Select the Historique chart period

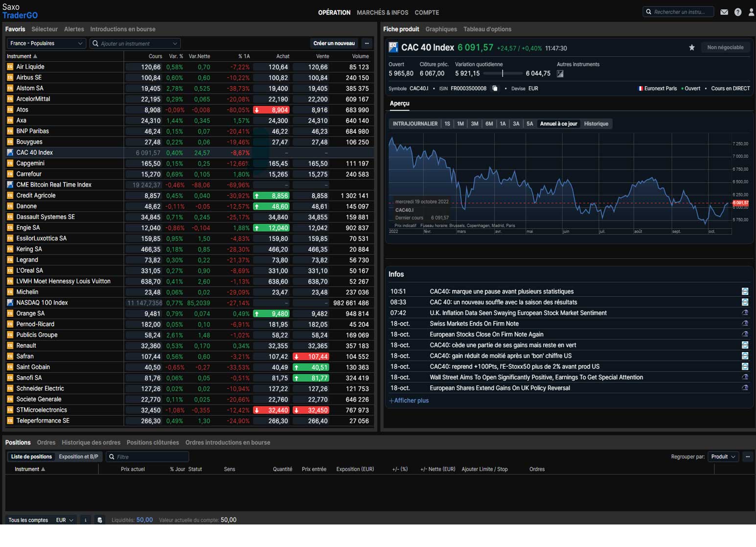(x=596, y=124)
